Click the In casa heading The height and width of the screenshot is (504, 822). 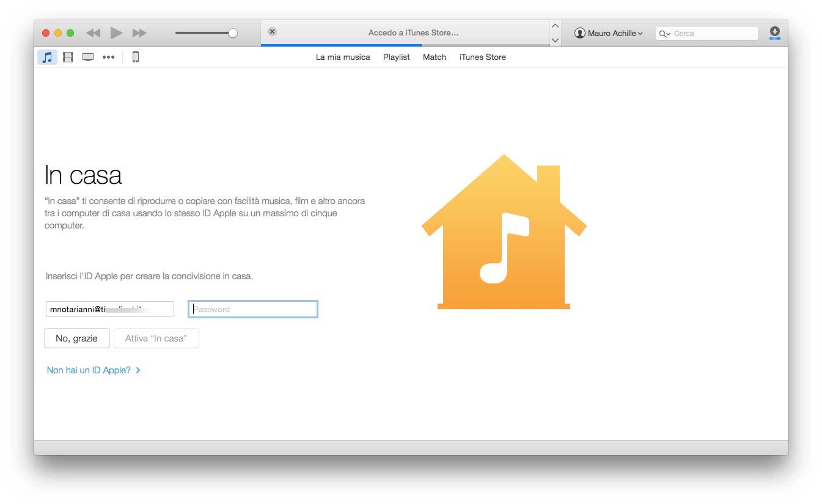83,175
